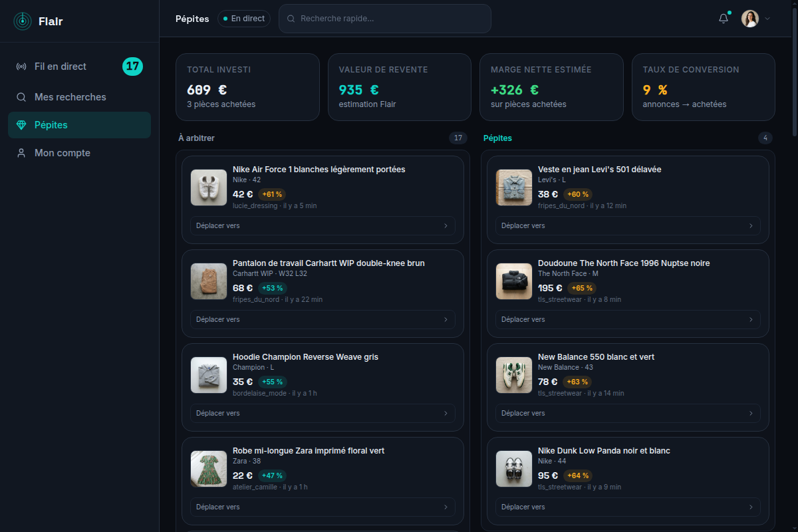Click the Pépites column heading

[x=497, y=138]
